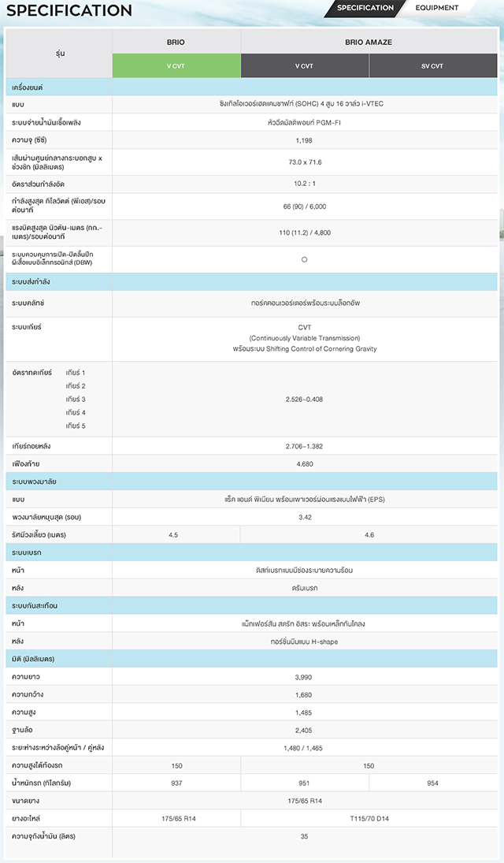Click Brio turning radius value 4.5
This screenshot has height=863, width=504.
[x=173, y=535]
